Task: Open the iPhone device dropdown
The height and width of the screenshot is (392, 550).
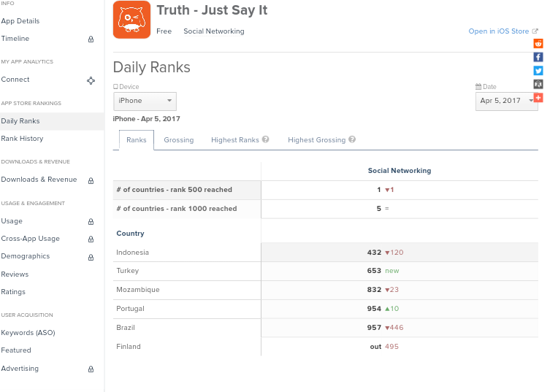Action: (145, 101)
